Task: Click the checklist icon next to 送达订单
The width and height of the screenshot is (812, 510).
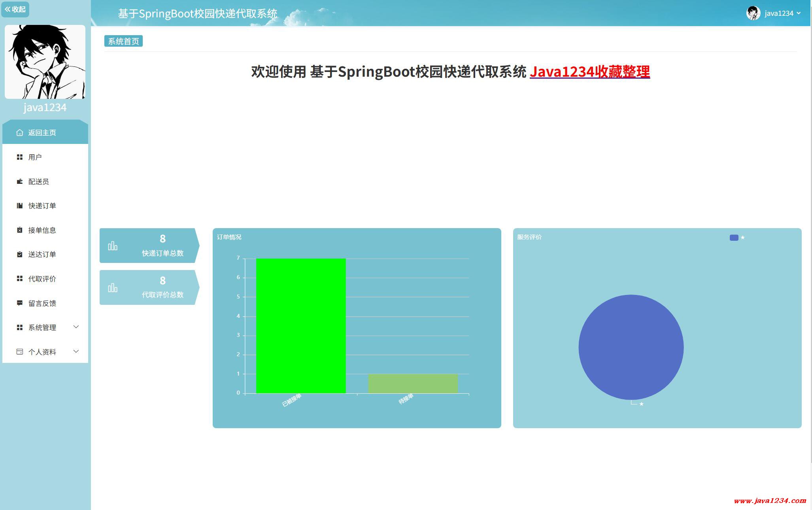Action: click(19, 254)
